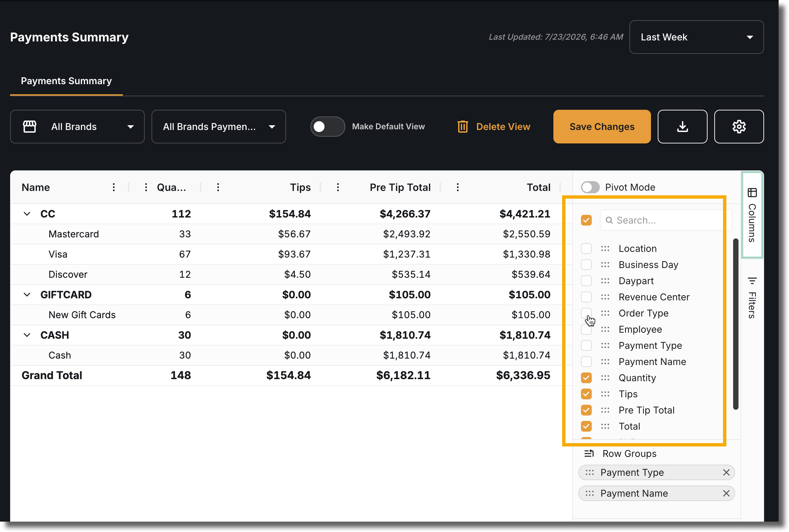Image resolution: width=789 pixels, height=532 pixels.
Task: Click the Row Groups icon
Action: 589,454
